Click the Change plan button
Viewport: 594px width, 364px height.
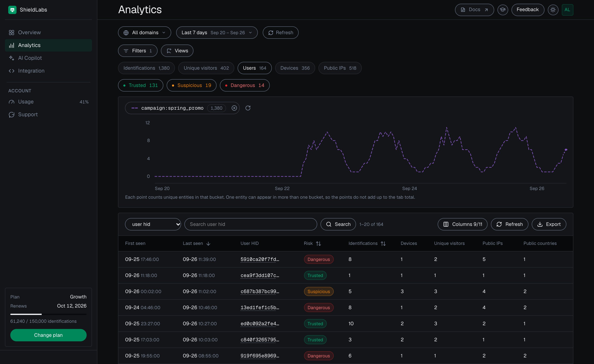click(x=48, y=335)
